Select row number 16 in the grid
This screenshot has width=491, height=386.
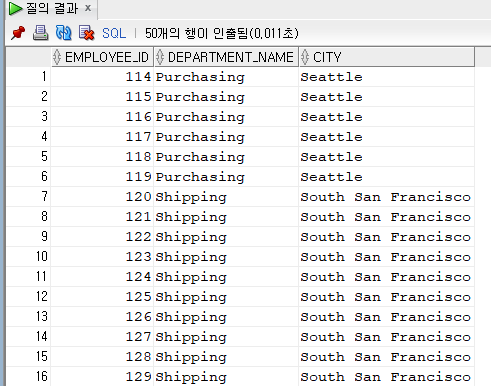28,377
